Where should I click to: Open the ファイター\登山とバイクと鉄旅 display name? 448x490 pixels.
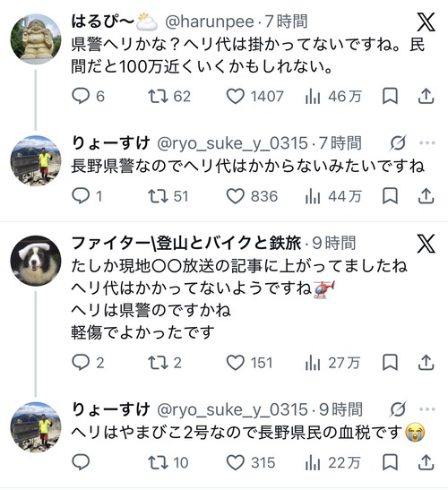tap(186, 243)
